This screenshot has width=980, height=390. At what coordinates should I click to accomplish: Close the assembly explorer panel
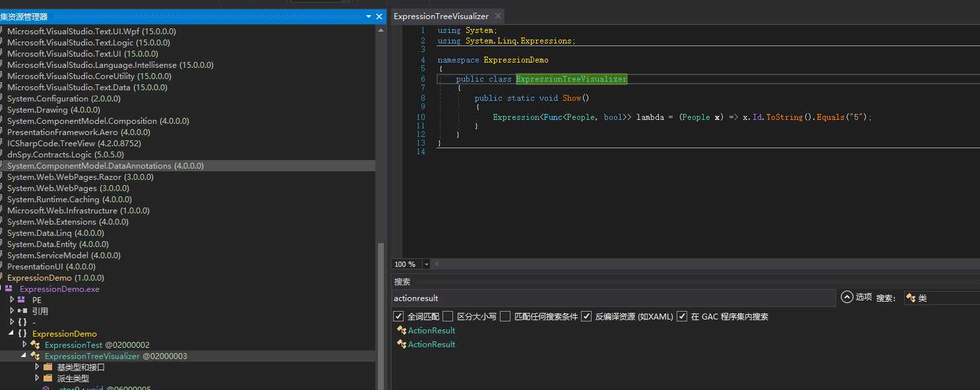[x=380, y=16]
